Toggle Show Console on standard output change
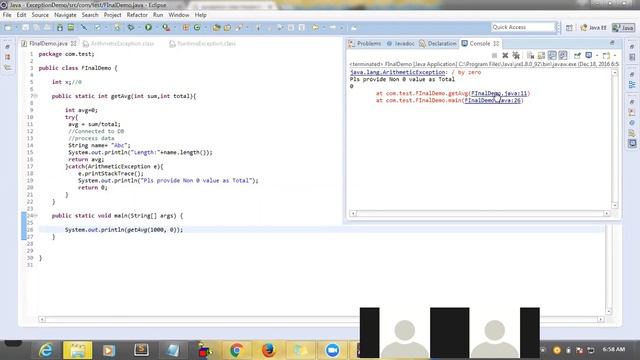 [x=552, y=55]
